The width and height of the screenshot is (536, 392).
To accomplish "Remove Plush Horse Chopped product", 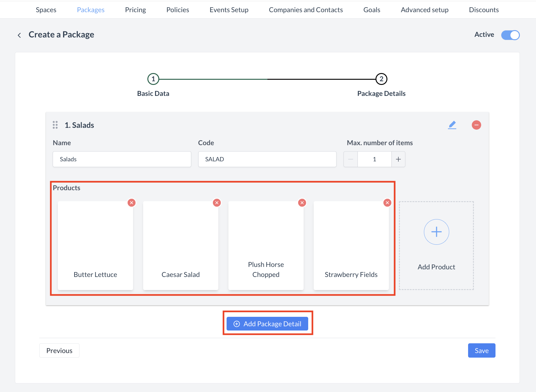I will [x=302, y=203].
